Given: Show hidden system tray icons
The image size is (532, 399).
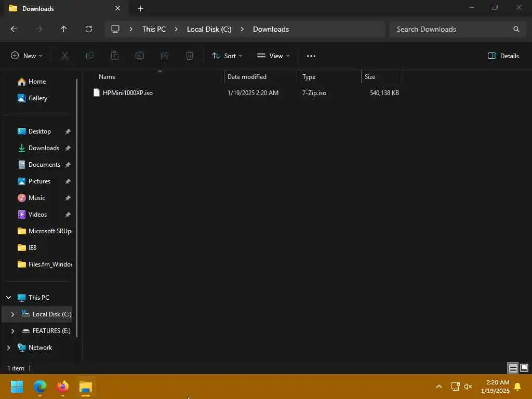Looking at the screenshot, I should click(438, 387).
